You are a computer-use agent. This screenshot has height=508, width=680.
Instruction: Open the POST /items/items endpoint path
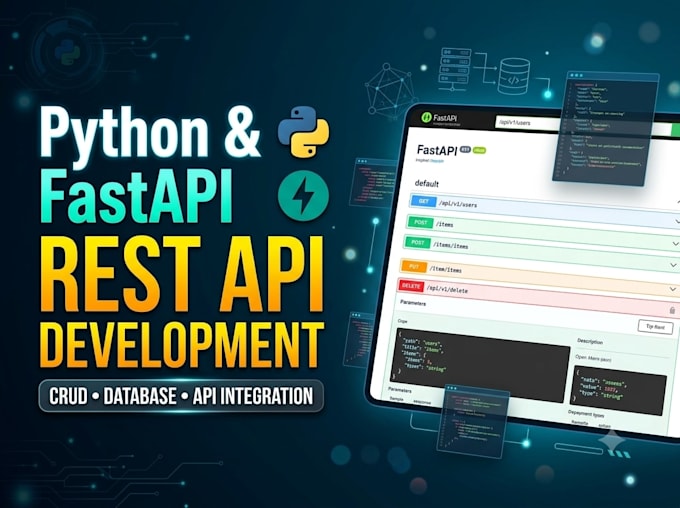(x=451, y=246)
